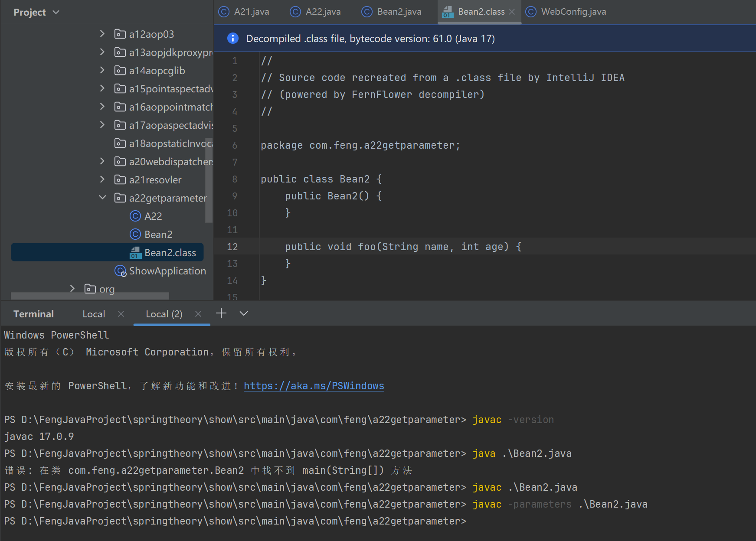
Task: Switch to the Bean2.java editor tab
Action: [392, 12]
